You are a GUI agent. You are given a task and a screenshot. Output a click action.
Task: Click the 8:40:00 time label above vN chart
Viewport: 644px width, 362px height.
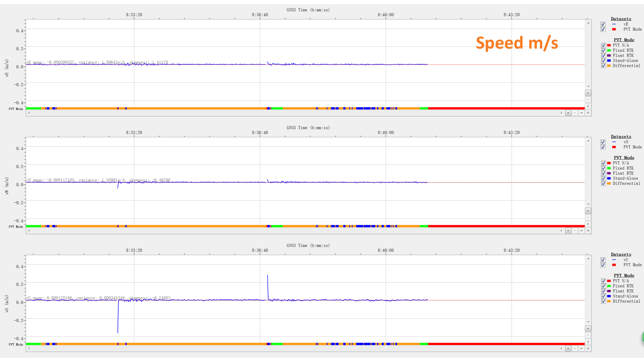click(385, 133)
